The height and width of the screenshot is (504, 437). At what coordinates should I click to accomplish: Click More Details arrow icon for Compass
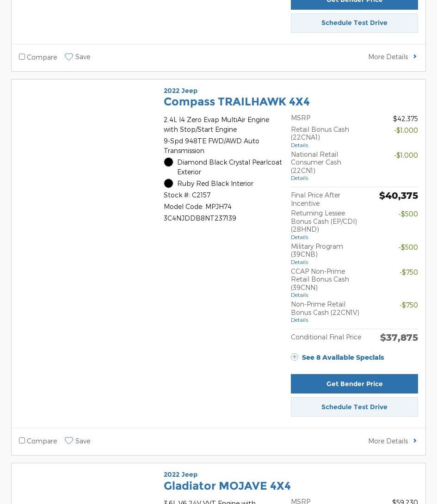[x=415, y=441]
